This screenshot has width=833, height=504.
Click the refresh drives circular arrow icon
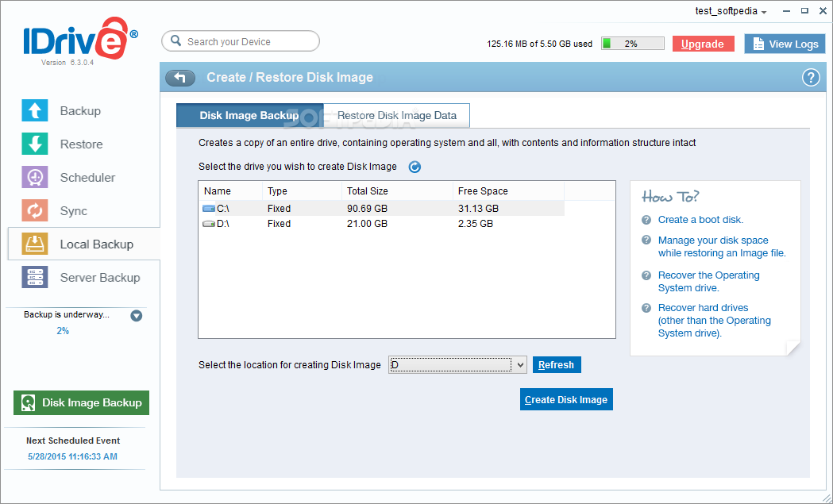[415, 167]
